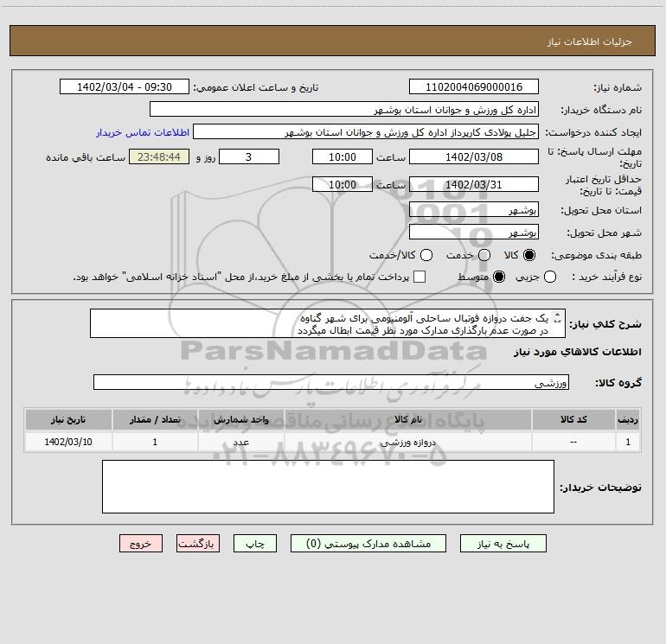Click the ردیف column header

coord(628,419)
